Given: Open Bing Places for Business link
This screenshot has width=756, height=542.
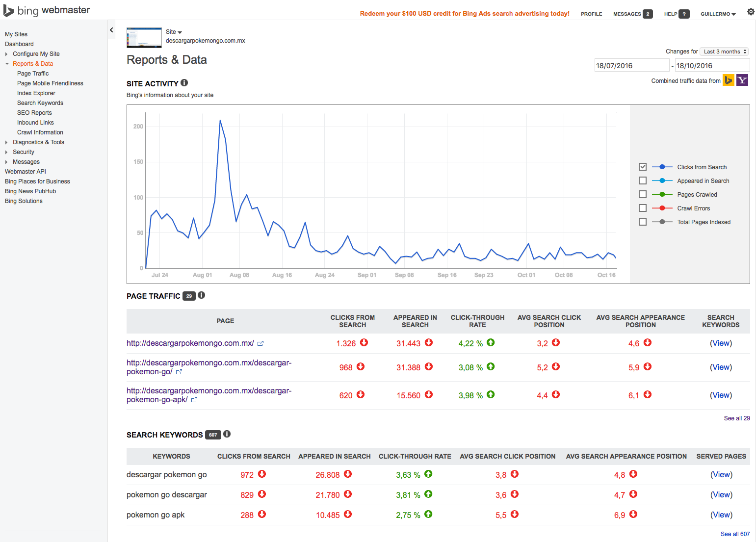Looking at the screenshot, I should coord(37,181).
